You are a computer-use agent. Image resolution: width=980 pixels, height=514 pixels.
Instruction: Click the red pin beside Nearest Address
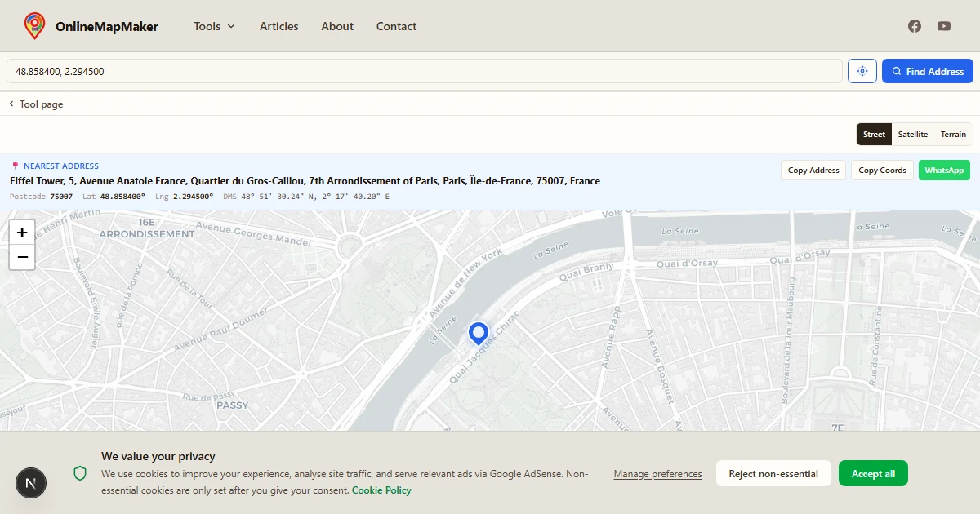pos(15,166)
